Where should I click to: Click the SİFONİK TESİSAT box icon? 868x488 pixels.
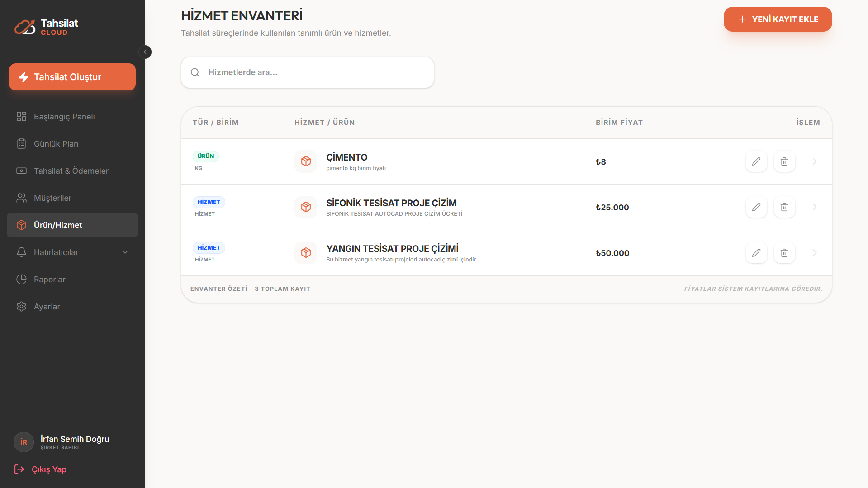click(x=306, y=207)
